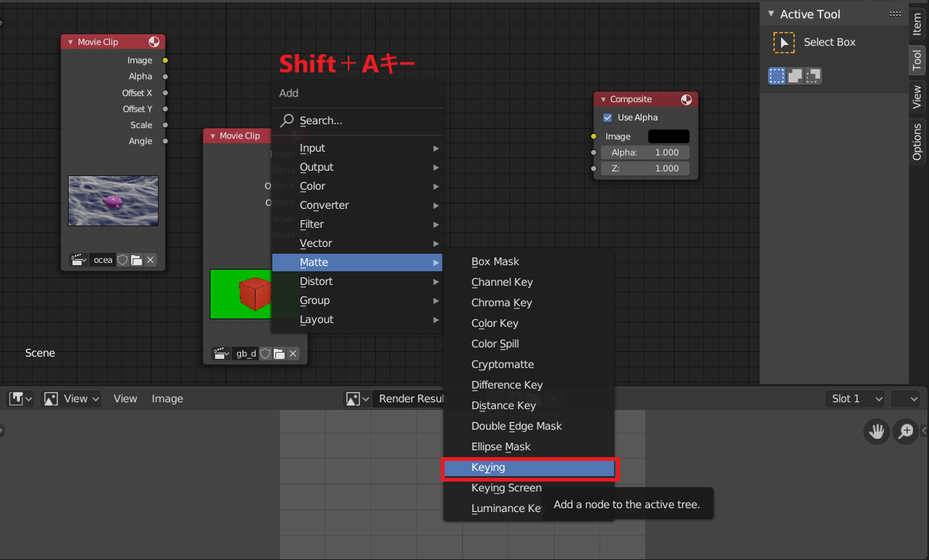Click the Select Box tool icon
Viewport: 929px width, 560px height.
pos(784,43)
